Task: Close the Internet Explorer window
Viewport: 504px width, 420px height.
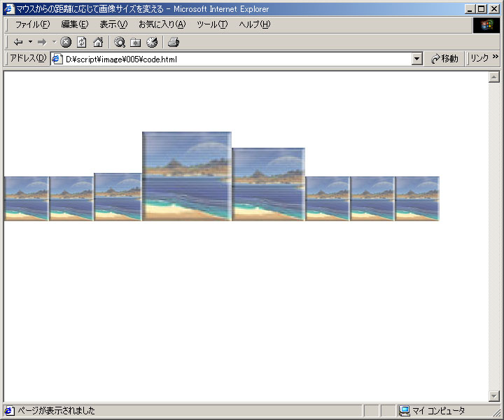Action: pos(493,9)
